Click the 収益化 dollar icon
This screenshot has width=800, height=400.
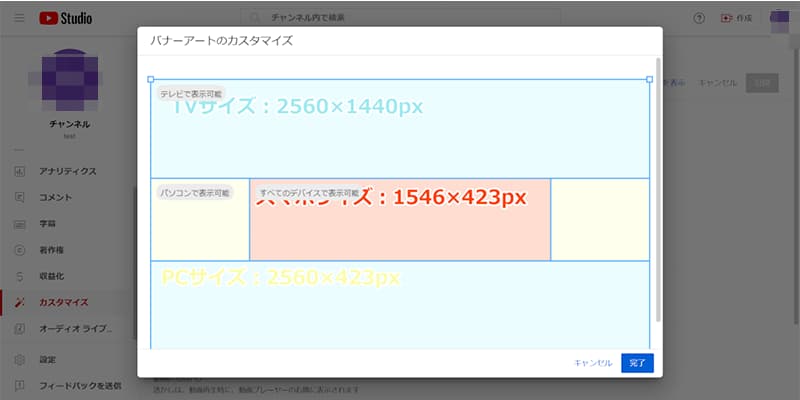(x=19, y=277)
